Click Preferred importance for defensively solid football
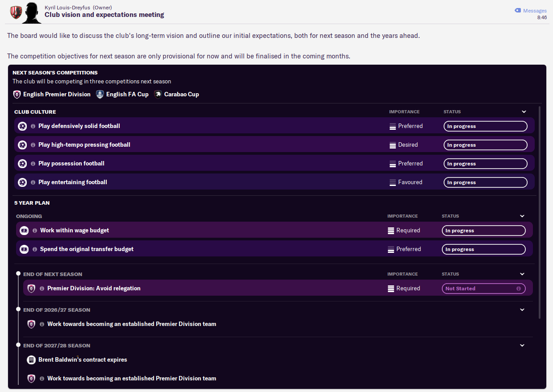Image resolution: width=553 pixels, height=392 pixels. [406, 126]
